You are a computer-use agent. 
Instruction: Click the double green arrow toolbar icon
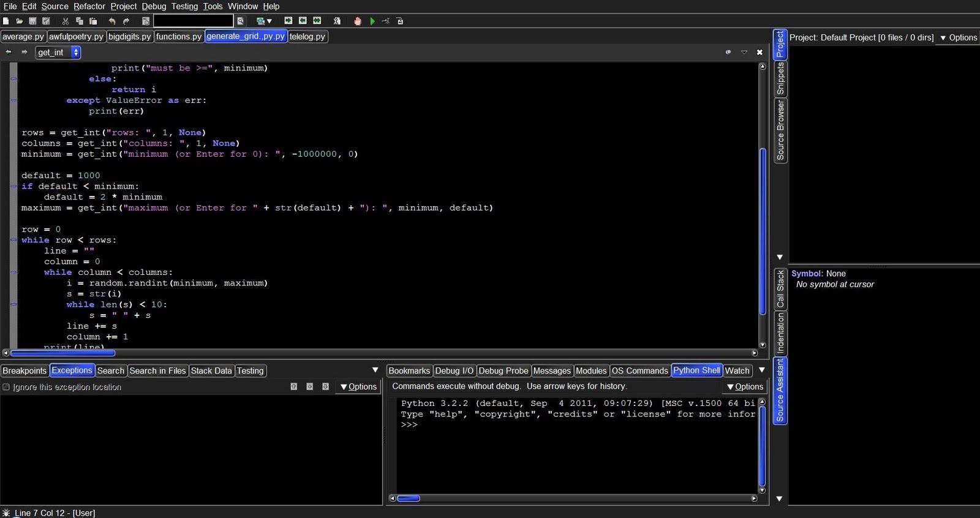click(x=317, y=21)
